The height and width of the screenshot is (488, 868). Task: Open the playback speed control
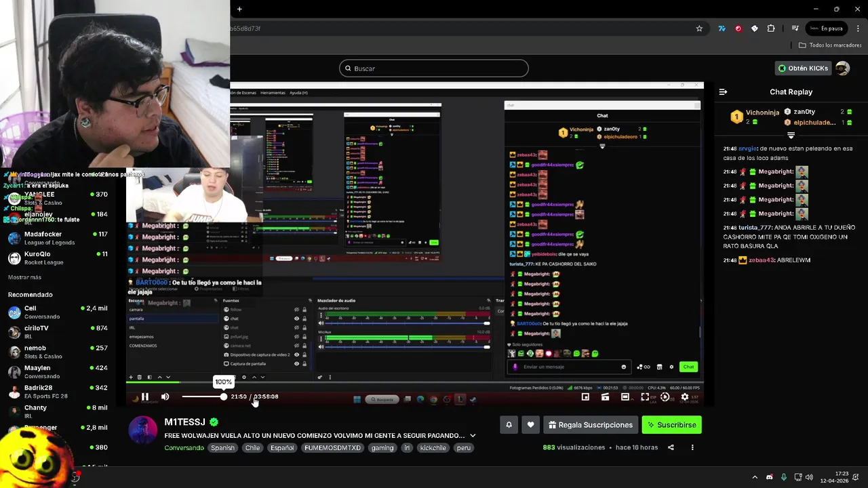(x=665, y=397)
